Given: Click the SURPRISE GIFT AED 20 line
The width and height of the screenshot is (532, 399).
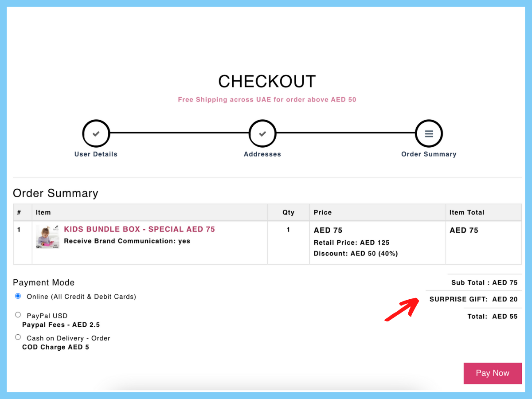Looking at the screenshot, I should (x=473, y=299).
